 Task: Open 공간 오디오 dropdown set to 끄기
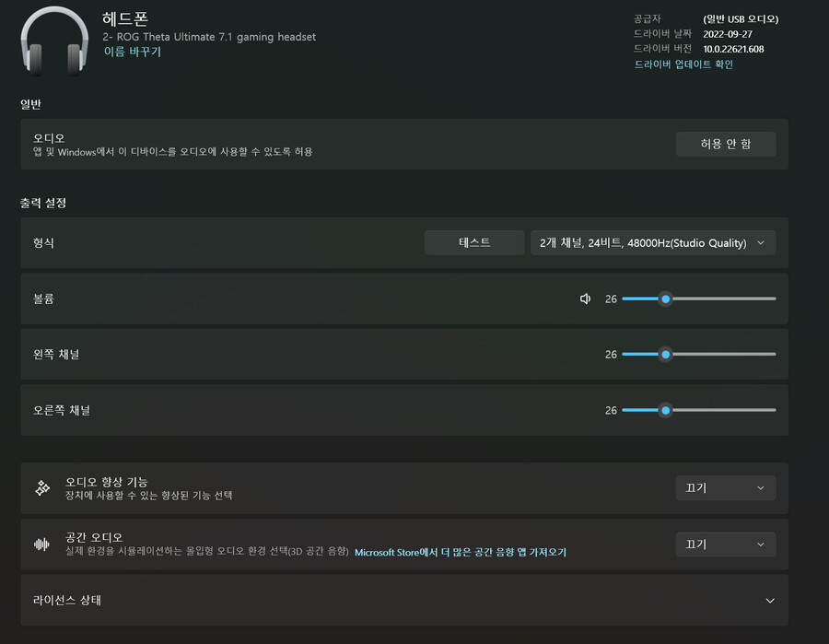point(726,544)
